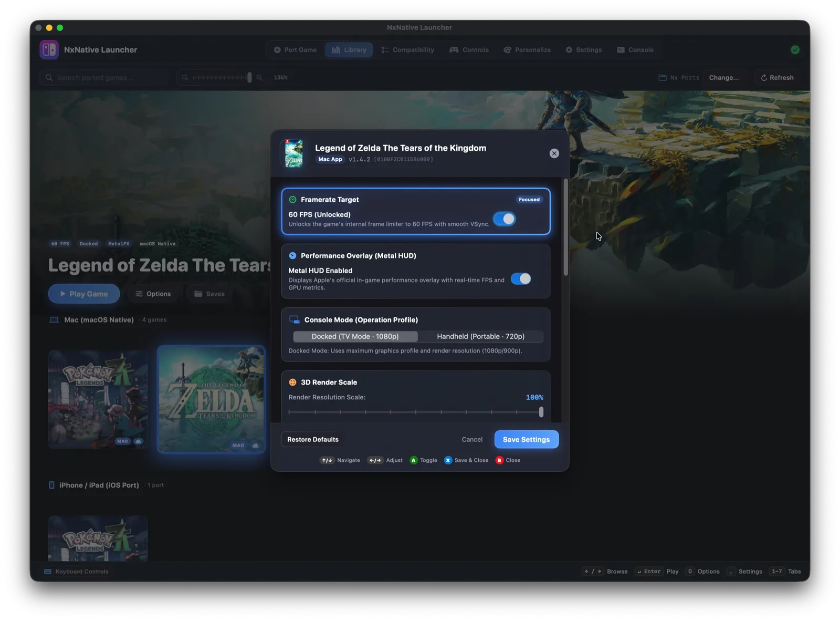Viewport: 840px width, 621px height.
Task: Click the Zelda game cover icon in dialog
Action: [x=294, y=153]
